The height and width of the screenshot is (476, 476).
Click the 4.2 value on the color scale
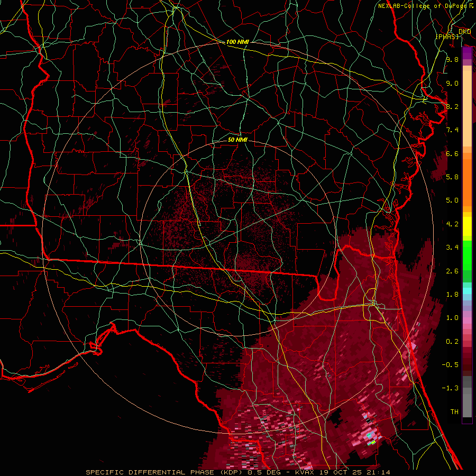coord(452,224)
